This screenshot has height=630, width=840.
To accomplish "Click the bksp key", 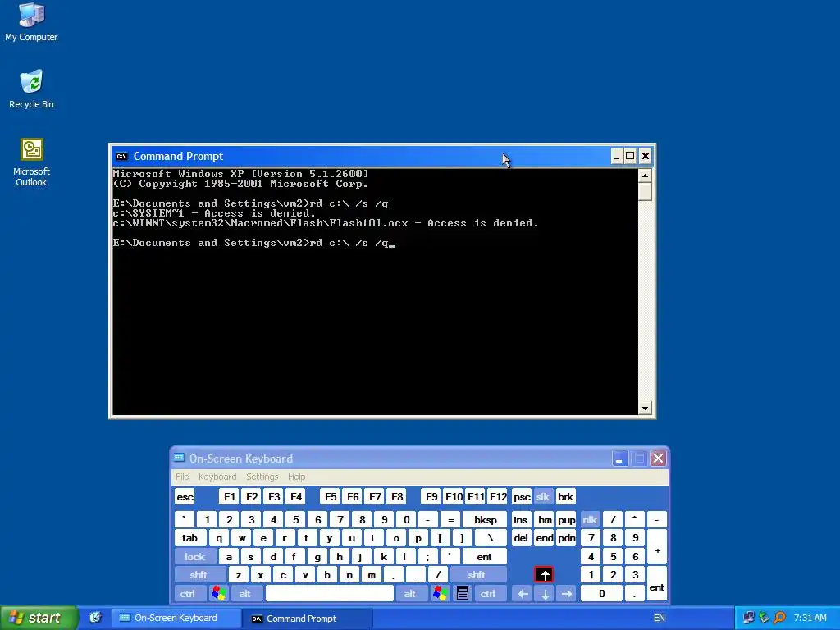I will 485,519.
